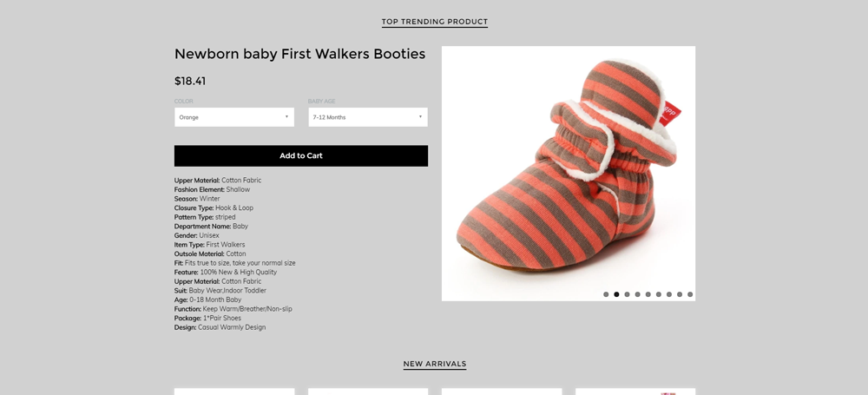Choose the seventh carousel dot

(669, 294)
